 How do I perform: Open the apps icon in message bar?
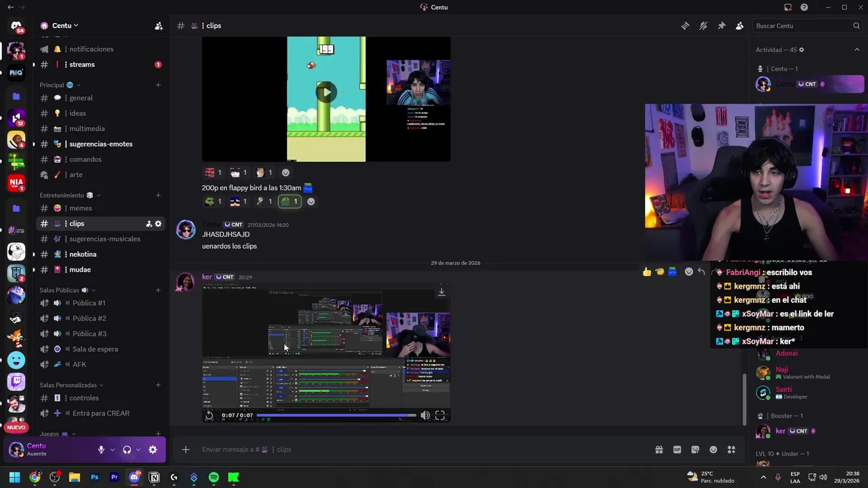tap(731, 449)
